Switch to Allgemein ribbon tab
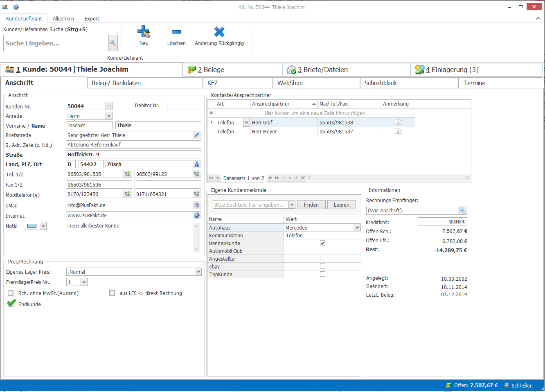 [63, 18]
